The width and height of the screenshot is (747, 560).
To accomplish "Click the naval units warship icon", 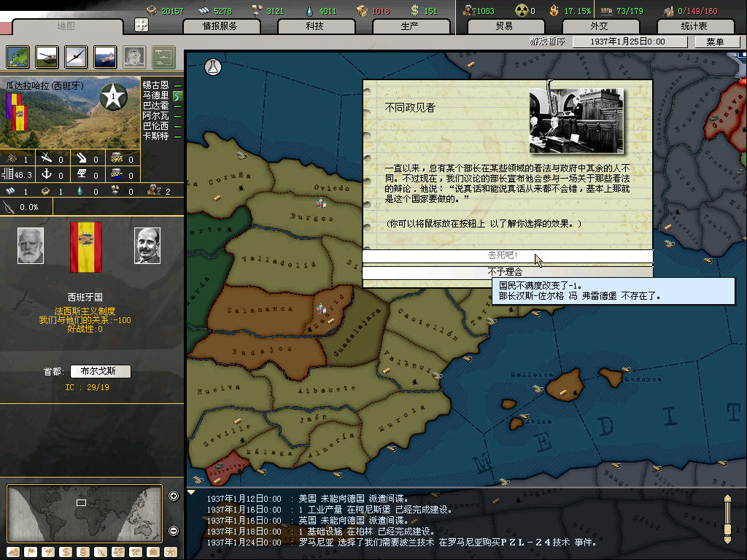I will [x=105, y=57].
